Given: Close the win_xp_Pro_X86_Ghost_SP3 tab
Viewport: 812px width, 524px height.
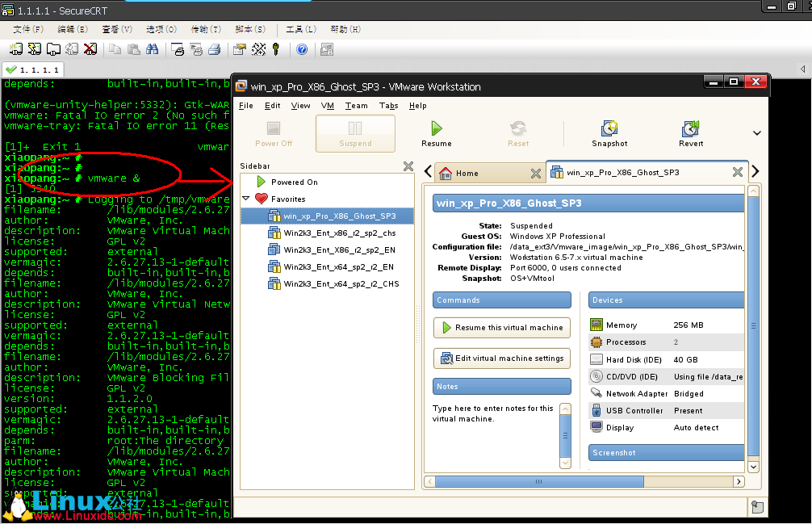Looking at the screenshot, I should [738, 172].
